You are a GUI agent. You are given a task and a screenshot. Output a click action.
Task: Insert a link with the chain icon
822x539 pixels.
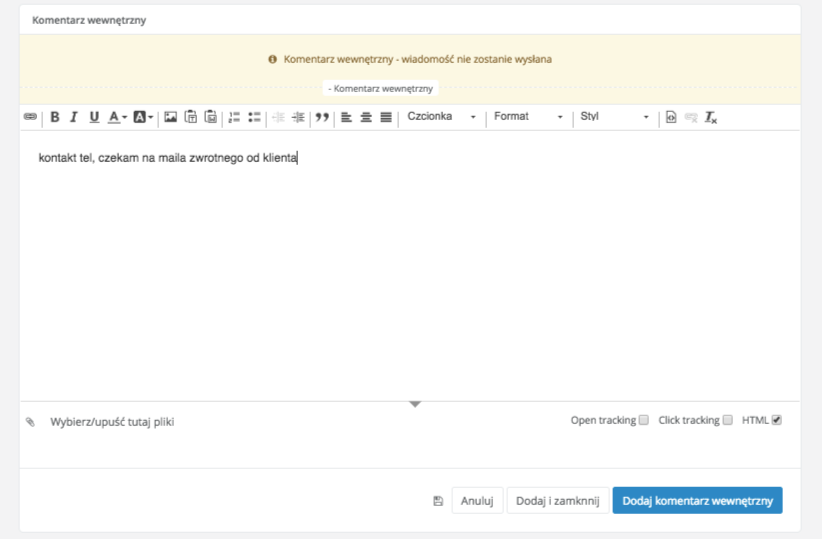[30, 116]
